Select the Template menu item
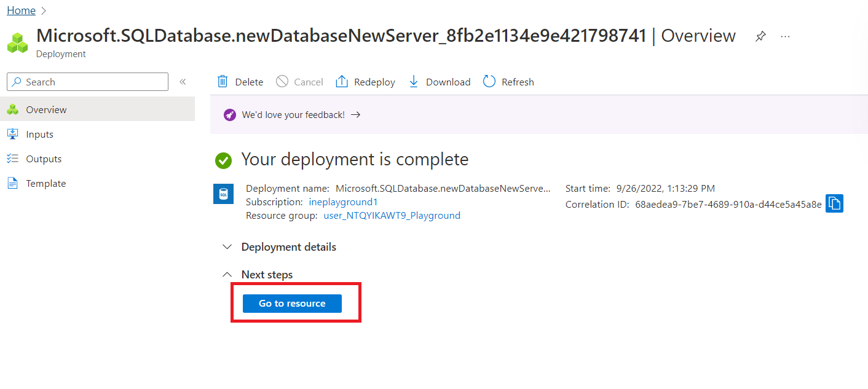868x389 pixels. tap(45, 184)
